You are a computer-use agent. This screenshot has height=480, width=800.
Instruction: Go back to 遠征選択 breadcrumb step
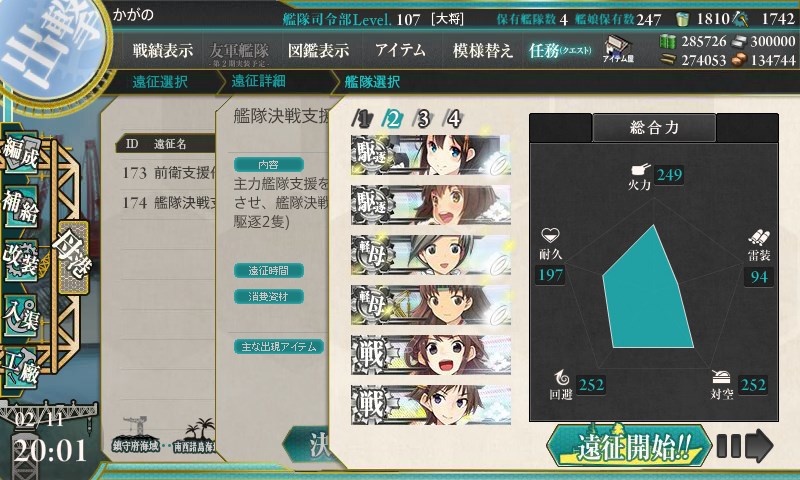point(160,82)
